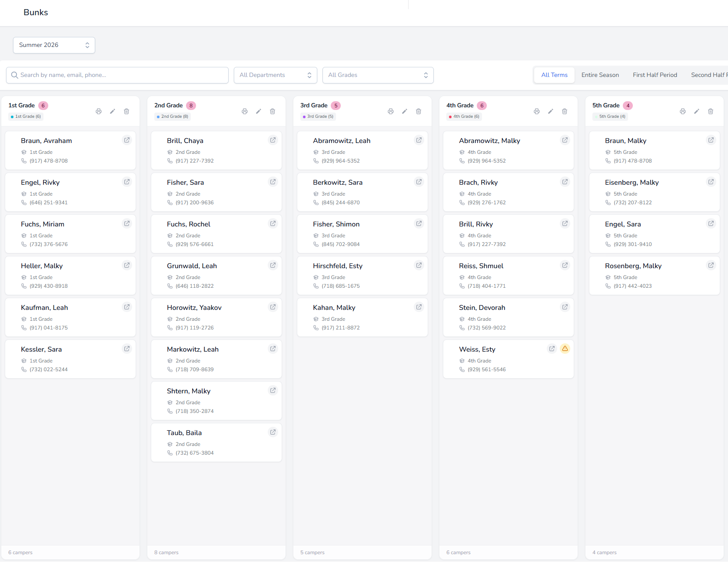The height and width of the screenshot is (562, 728).
Task: Expand the All Departments filter
Action: click(275, 75)
